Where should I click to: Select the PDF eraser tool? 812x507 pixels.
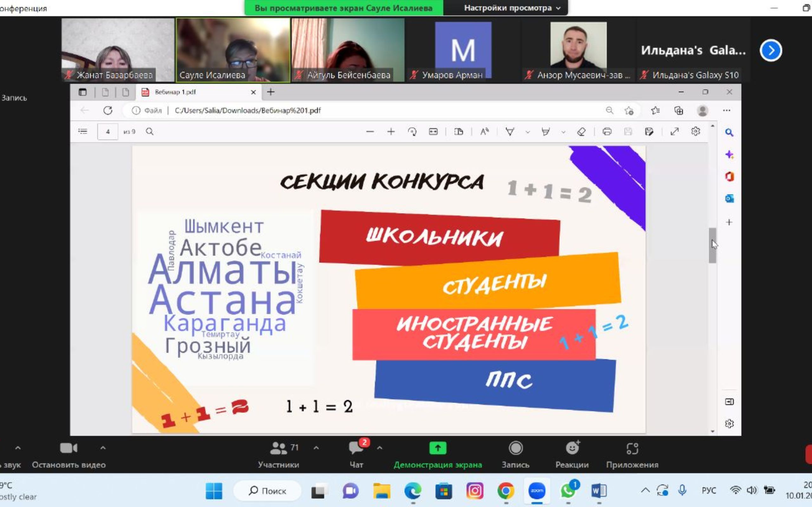tap(581, 132)
